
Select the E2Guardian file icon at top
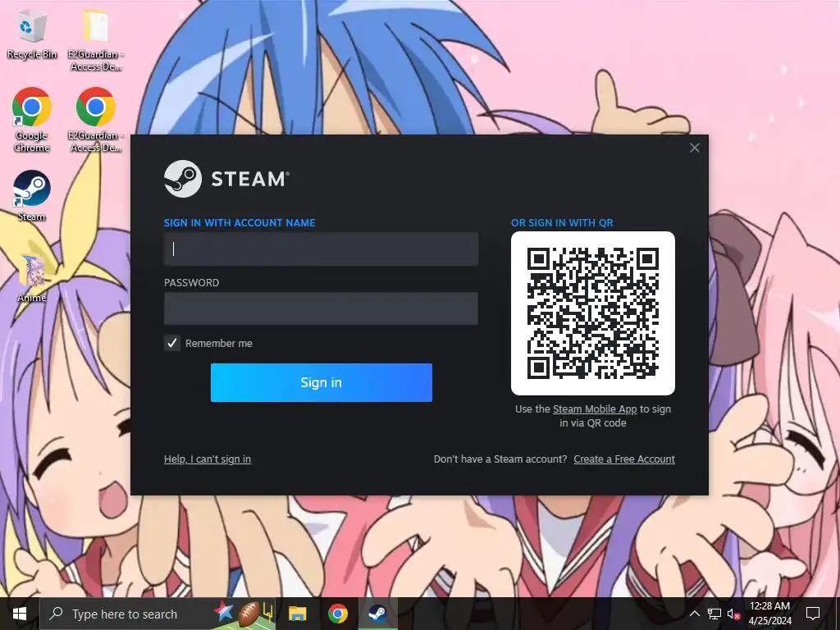(95, 41)
